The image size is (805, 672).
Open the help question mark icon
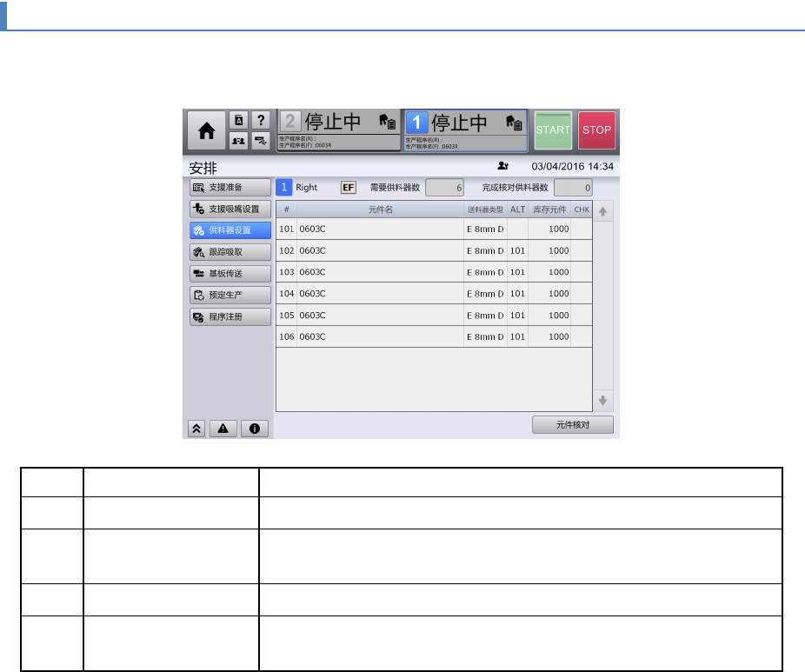coord(261,120)
